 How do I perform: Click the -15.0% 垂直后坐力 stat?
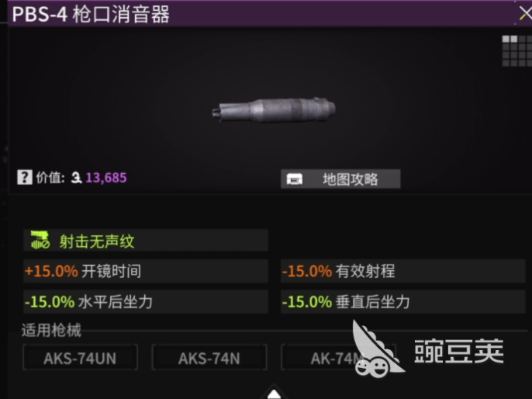pos(403,301)
